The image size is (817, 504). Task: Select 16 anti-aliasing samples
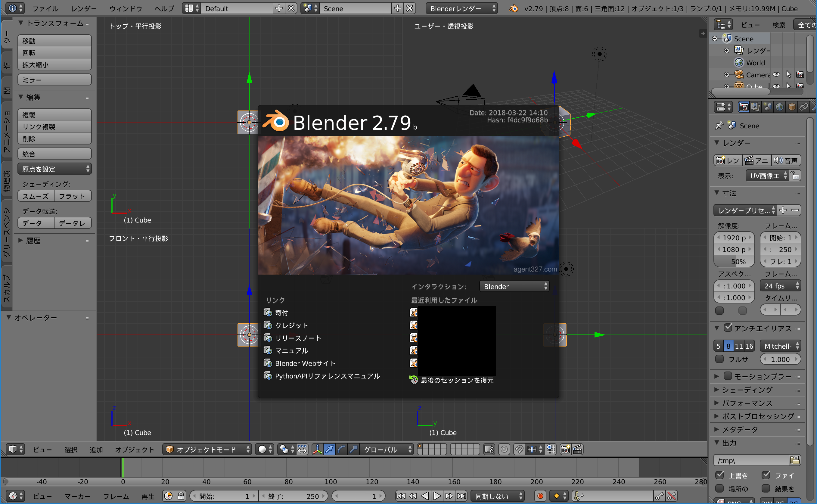pos(749,346)
